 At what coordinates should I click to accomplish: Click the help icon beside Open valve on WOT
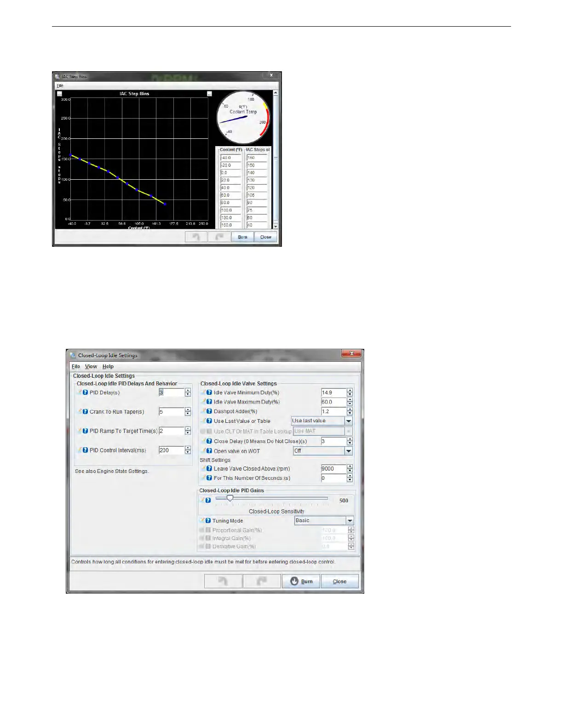[209, 451]
